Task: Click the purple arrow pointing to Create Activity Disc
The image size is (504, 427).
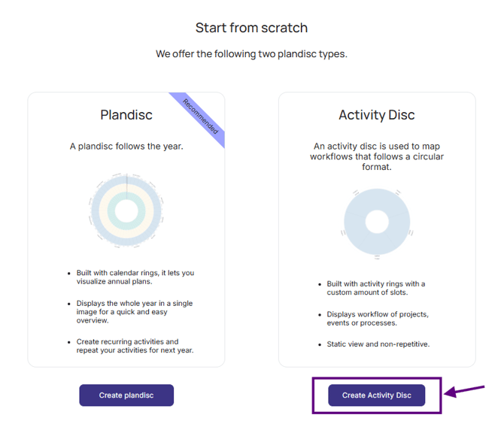Action: pyautogui.click(x=464, y=391)
